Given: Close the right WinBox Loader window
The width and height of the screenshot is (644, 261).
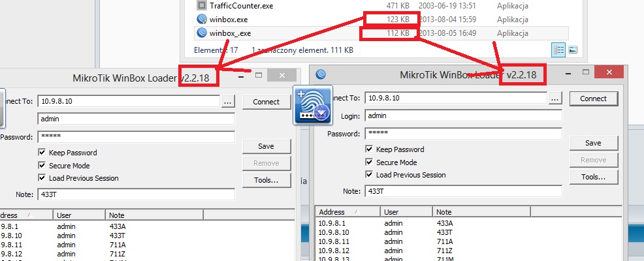Looking at the screenshot, I should 609,72.
